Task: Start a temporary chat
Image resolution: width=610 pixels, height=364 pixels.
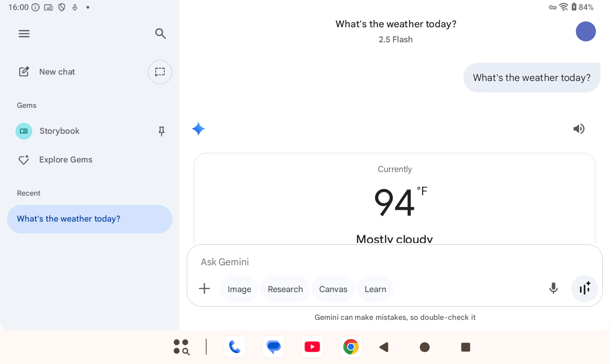Action: 160,72
